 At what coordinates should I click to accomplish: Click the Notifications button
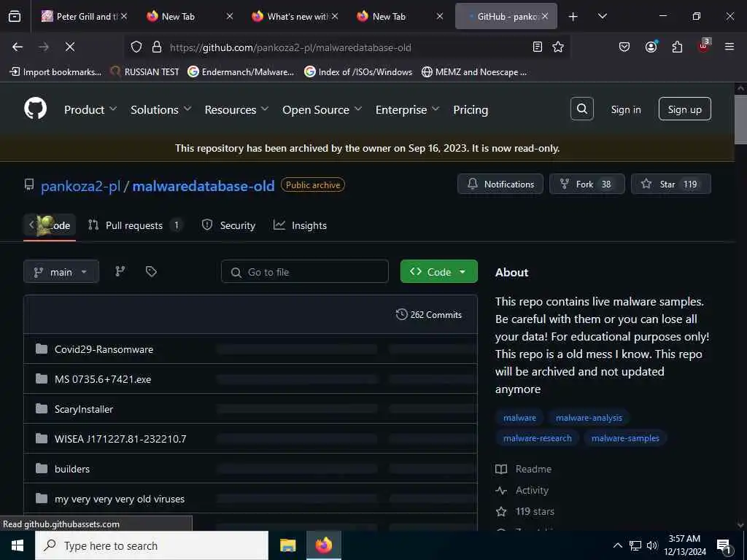click(x=500, y=184)
